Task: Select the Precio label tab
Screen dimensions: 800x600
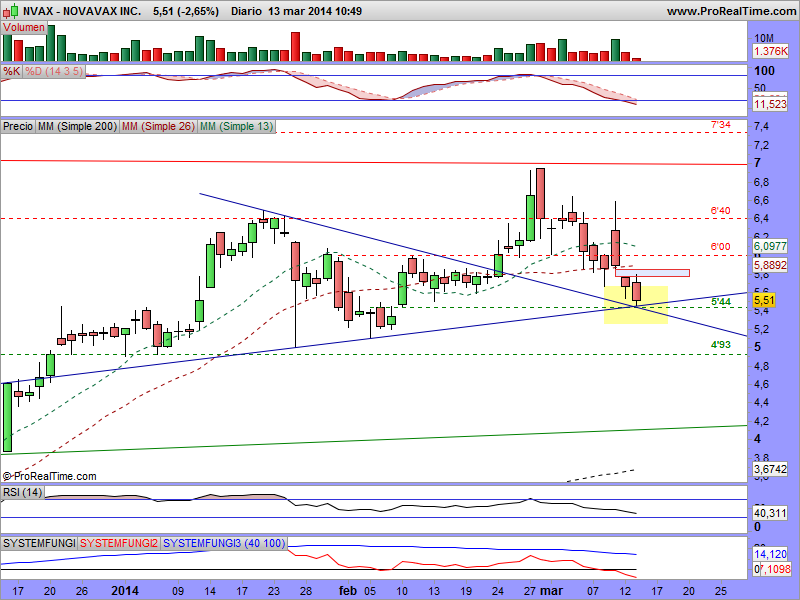Action: pos(17,127)
